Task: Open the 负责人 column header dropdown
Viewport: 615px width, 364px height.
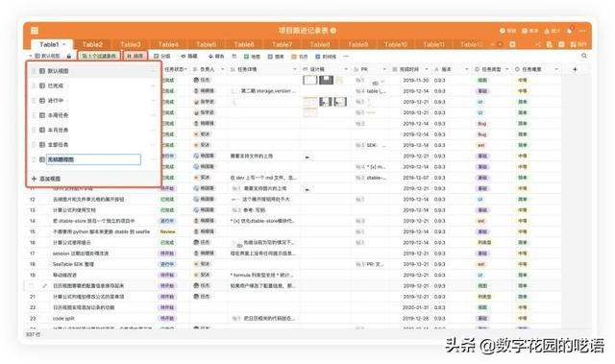Action: click(x=222, y=69)
